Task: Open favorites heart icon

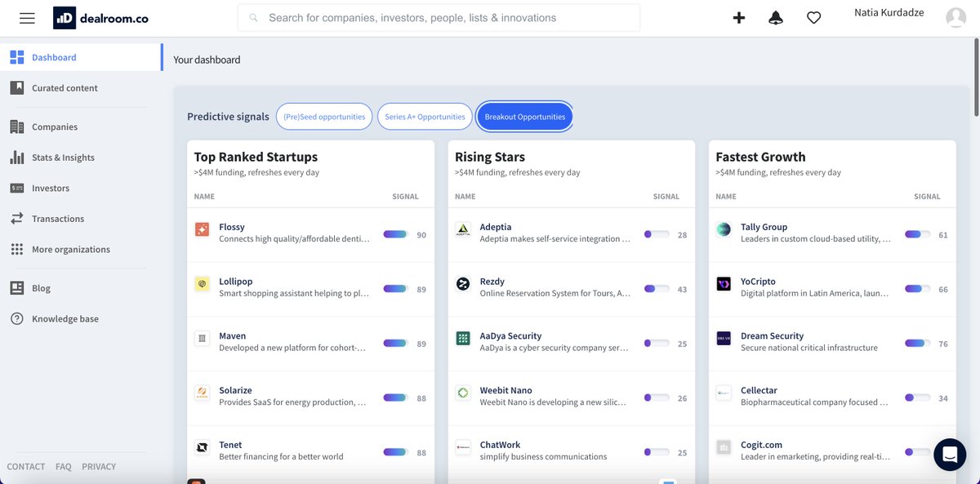Action: tap(813, 18)
